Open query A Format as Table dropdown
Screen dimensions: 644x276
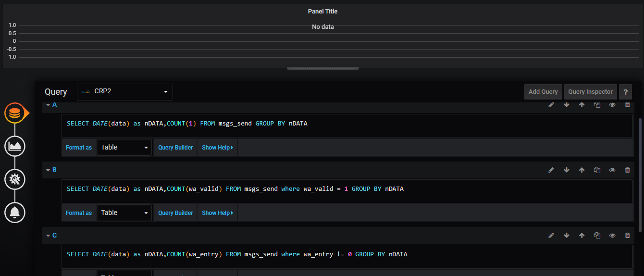[x=124, y=147]
